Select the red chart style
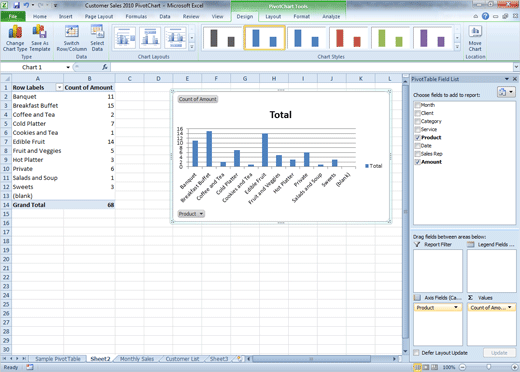Screen dimensions: 520x372 coord(348,38)
